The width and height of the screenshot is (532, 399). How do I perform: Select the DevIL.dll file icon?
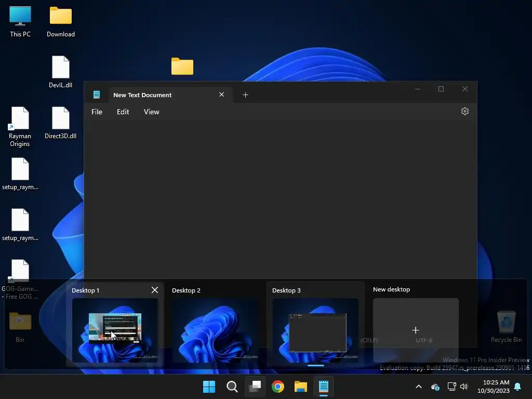pos(61,72)
